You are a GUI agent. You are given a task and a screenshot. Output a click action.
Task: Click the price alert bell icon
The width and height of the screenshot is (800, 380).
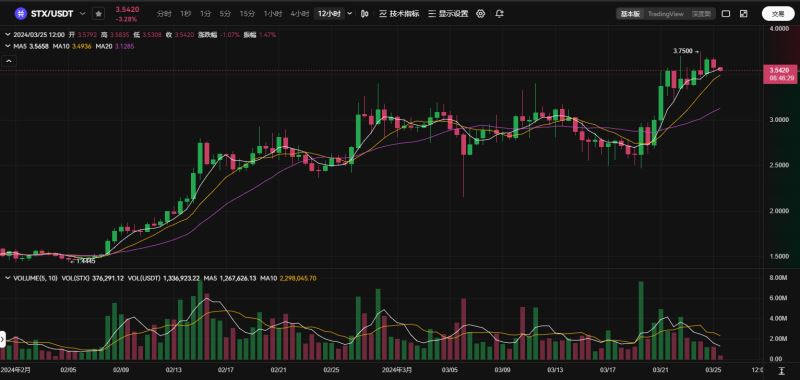499,14
